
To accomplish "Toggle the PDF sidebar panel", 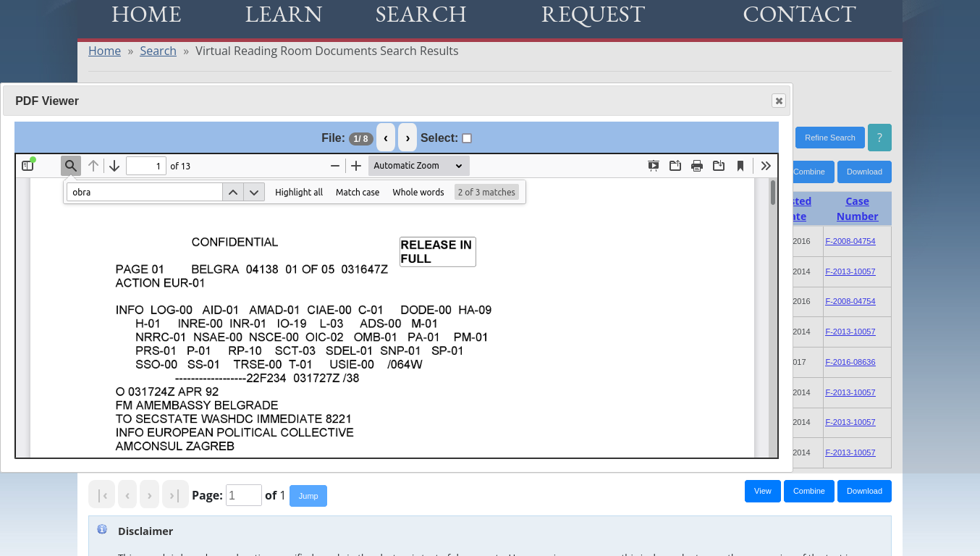I will click(28, 166).
